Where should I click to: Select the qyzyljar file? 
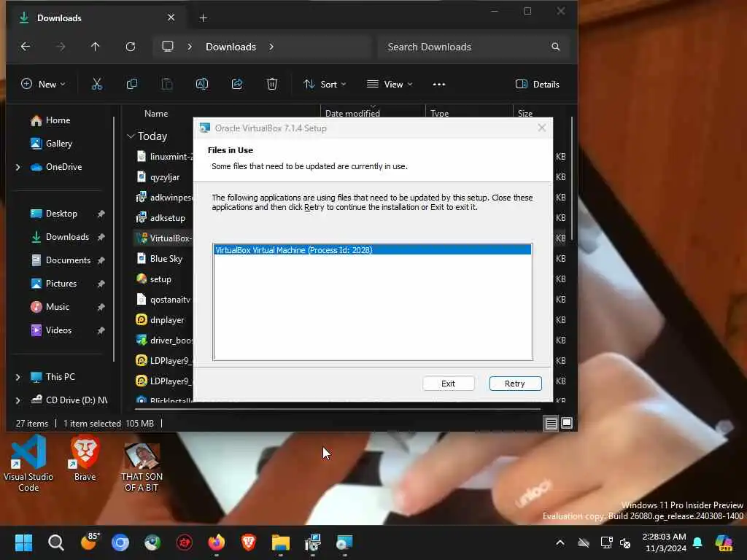pyautogui.click(x=164, y=177)
